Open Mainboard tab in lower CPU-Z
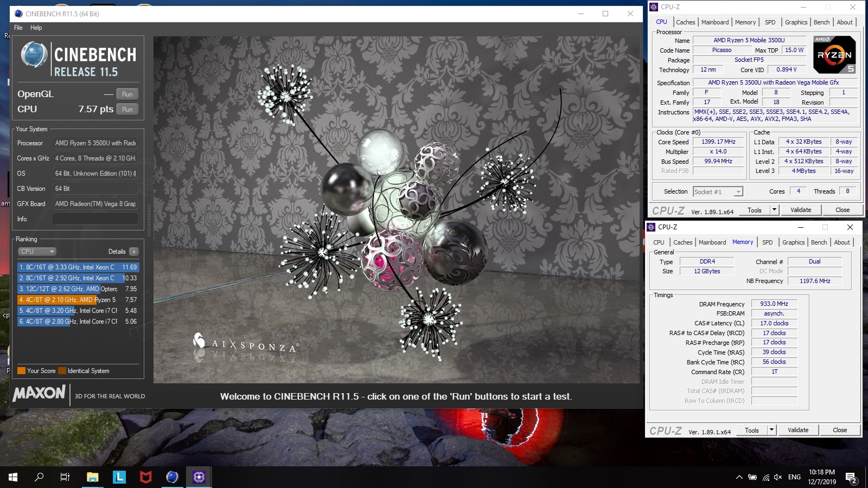 [x=712, y=242]
